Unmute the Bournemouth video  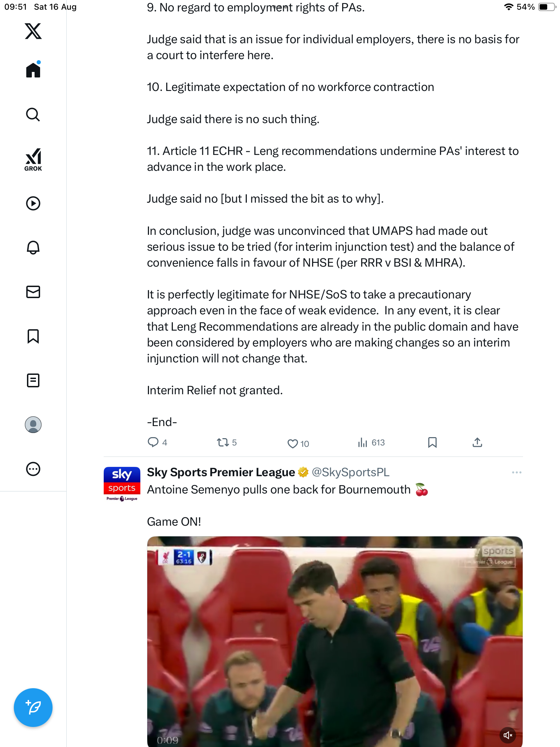[508, 735]
